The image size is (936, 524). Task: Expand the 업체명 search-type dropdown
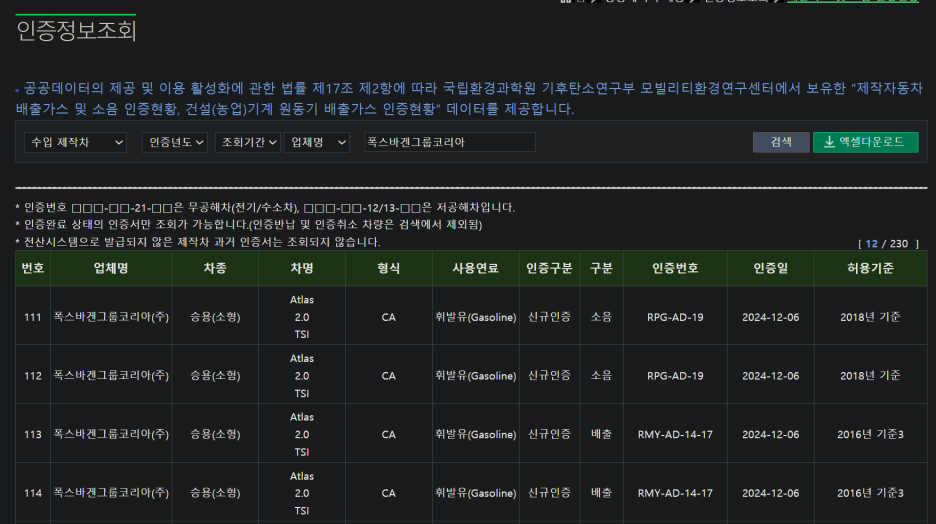coord(317,142)
